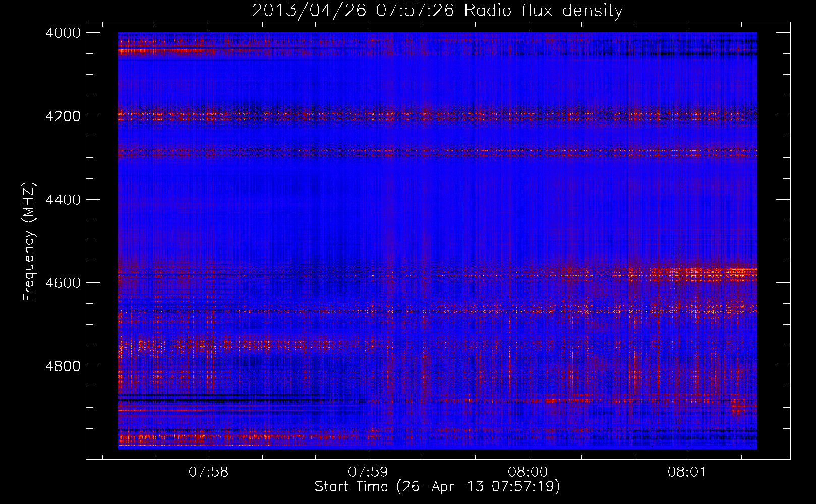Viewport: 816px width, 504px height.
Task: Click the 08:00 time axis label
Action: (528, 472)
